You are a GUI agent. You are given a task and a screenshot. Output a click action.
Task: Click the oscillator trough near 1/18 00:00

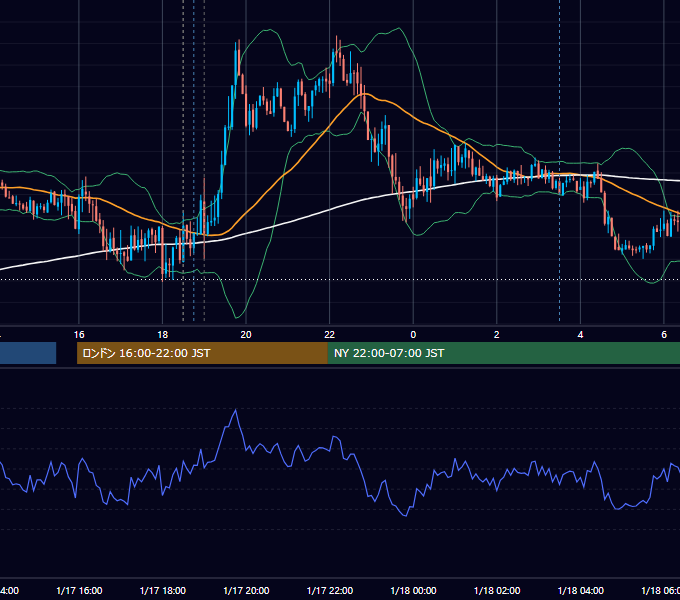[x=405, y=515]
